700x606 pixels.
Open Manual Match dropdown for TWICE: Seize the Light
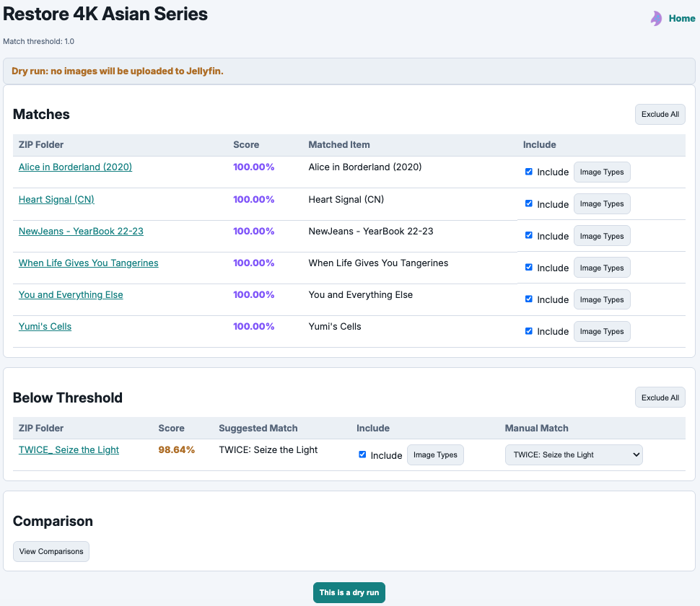tap(574, 454)
